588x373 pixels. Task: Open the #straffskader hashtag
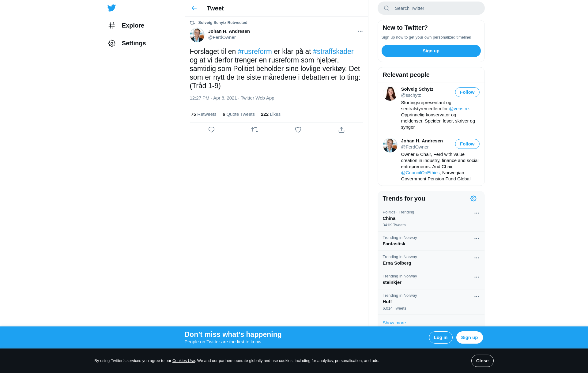pos(333,51)
